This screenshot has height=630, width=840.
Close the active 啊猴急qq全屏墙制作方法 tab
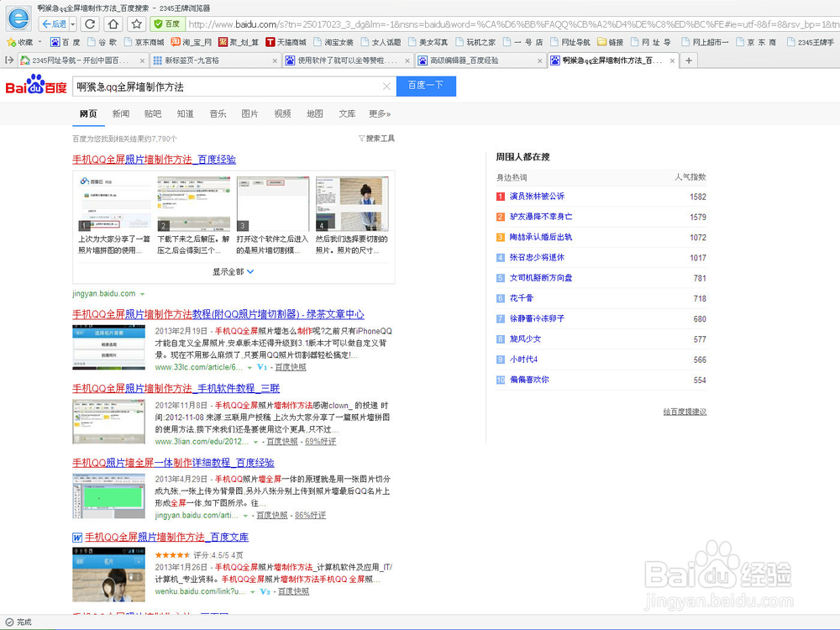coord(672,60)
